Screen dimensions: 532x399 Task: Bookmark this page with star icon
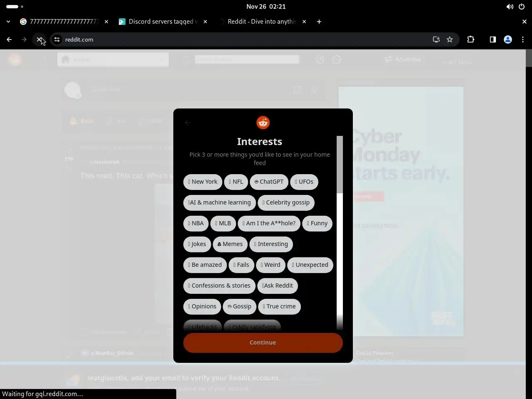tap(450, 39)
